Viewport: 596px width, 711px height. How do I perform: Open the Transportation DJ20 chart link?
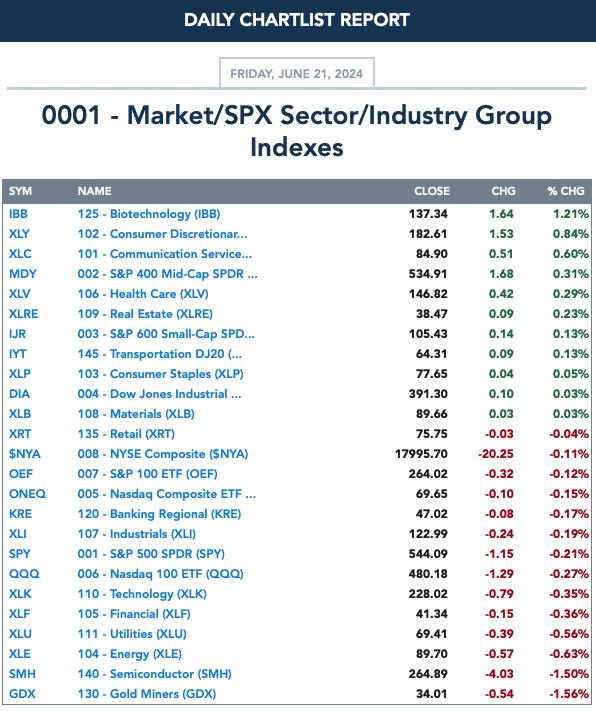pyautogui.click(x=160, y=354)
